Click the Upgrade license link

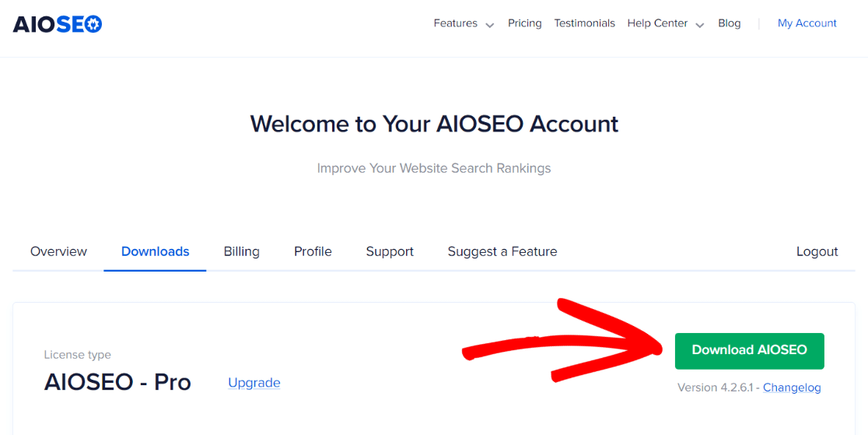pos(254,383)
